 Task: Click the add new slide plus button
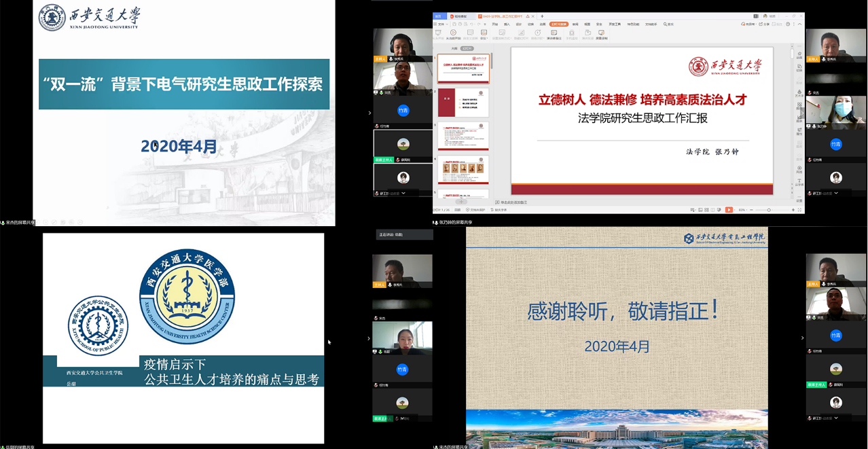coord(461,202)
